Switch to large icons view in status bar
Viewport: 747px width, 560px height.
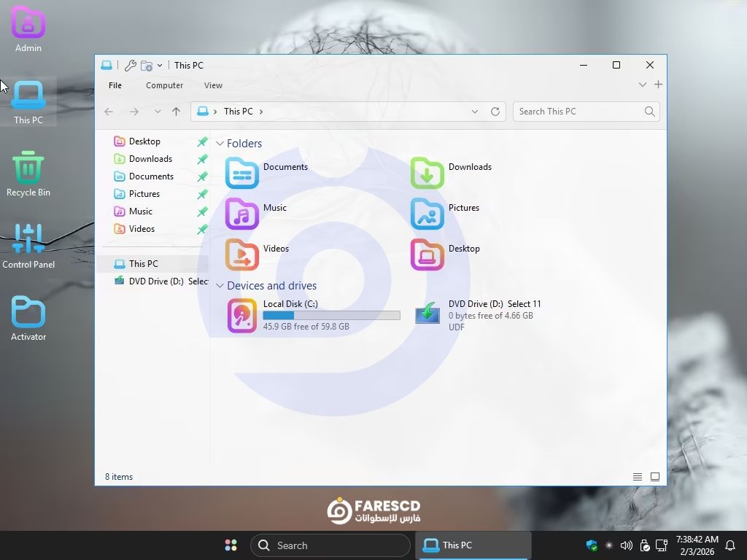(x=655, y=477)
